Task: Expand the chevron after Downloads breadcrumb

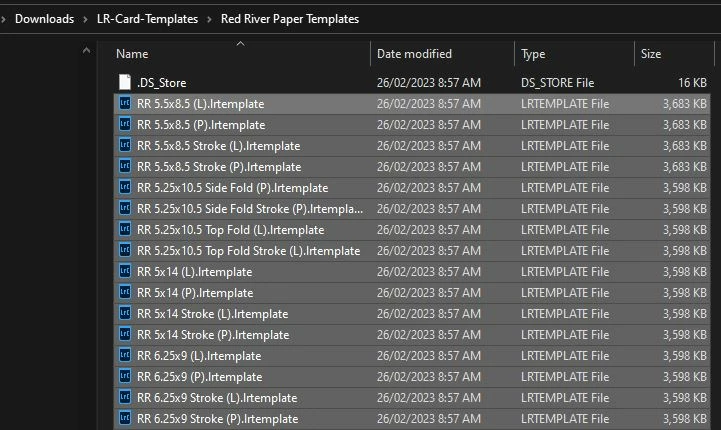Action: (85, 19)
